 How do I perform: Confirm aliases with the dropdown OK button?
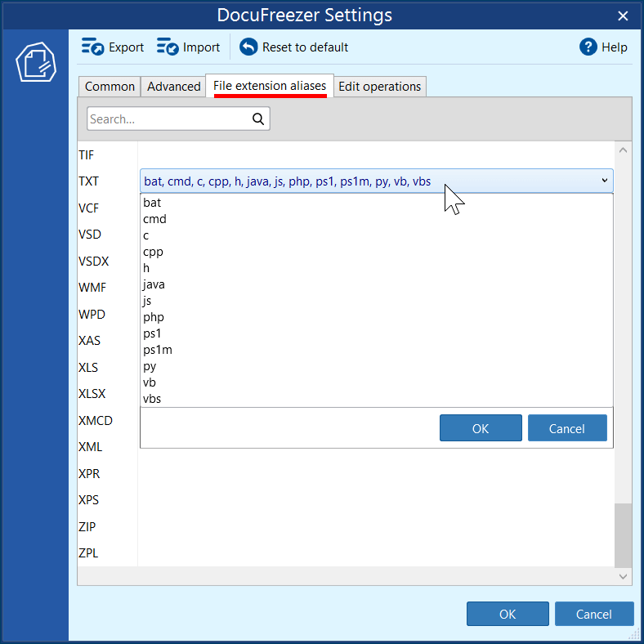click(481, 428)
